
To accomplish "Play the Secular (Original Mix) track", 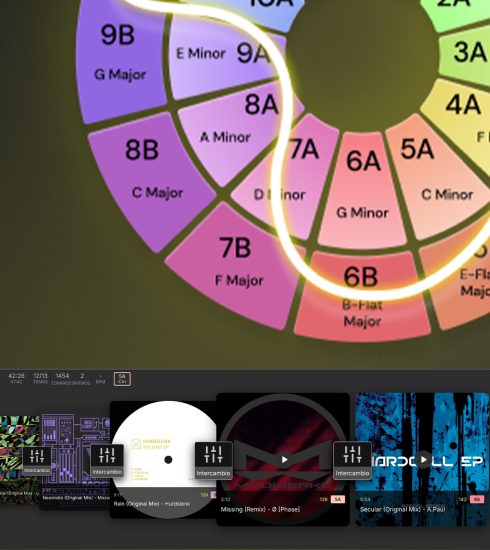I will (x=424, y=460).
